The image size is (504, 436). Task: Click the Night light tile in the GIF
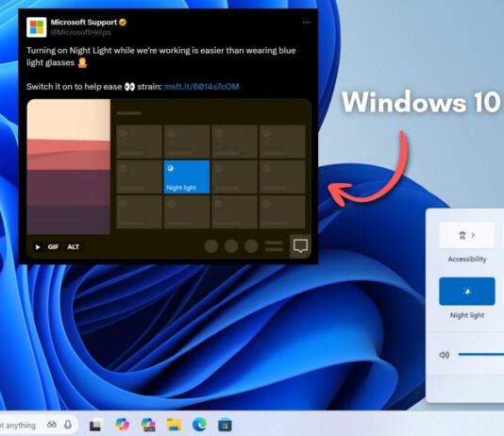(x=187, y=177)
